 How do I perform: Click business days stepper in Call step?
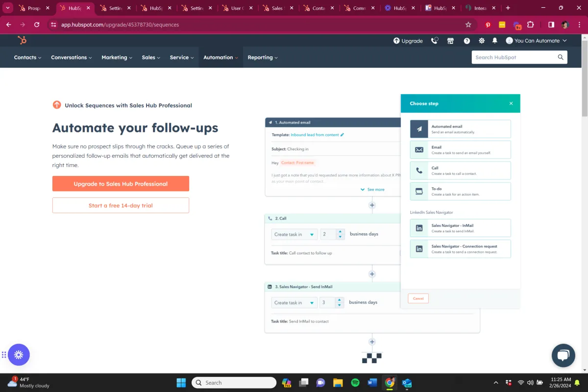(x=341, y=234)
